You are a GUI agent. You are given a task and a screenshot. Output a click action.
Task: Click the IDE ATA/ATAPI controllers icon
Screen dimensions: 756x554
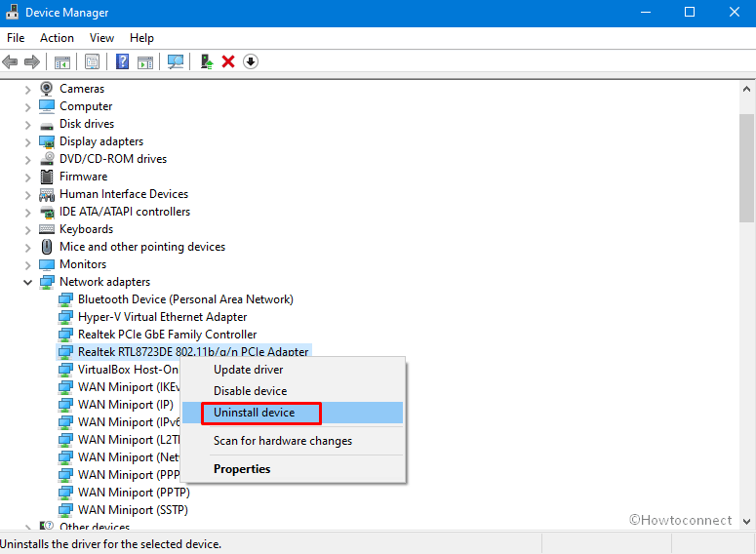coord(47,212)
